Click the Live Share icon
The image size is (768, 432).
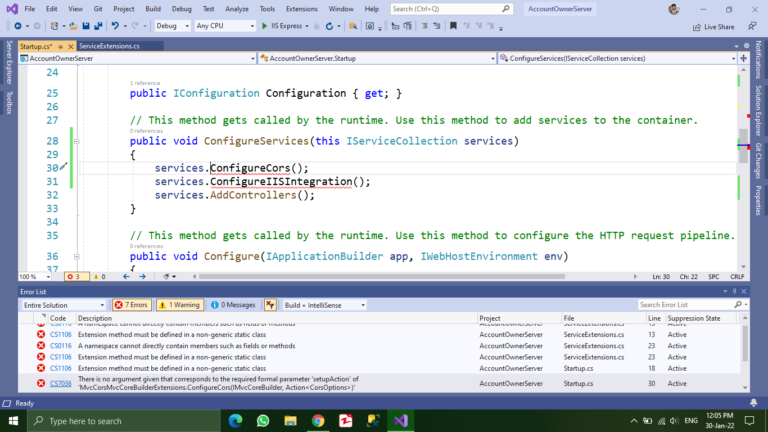point(697,27)
